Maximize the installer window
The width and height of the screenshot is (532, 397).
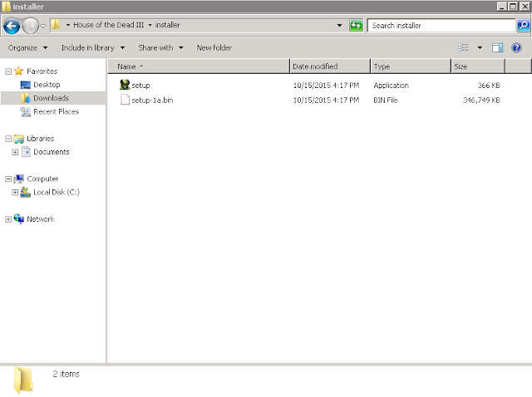pyautogui.click(x=513, y=7)
